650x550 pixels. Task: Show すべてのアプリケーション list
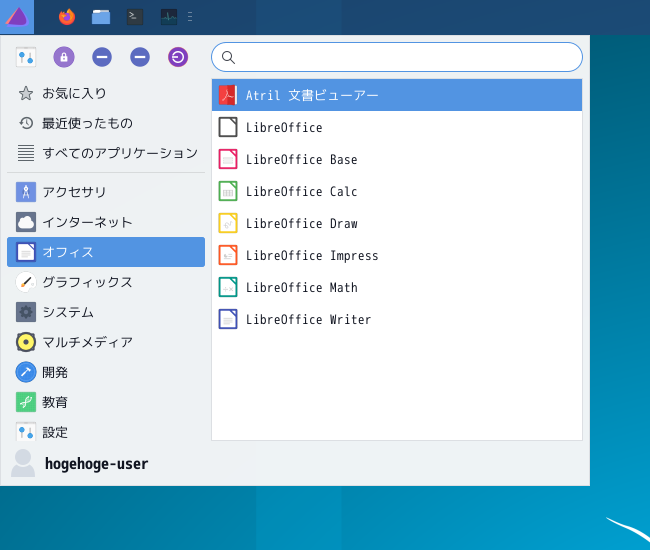point(106,153)
